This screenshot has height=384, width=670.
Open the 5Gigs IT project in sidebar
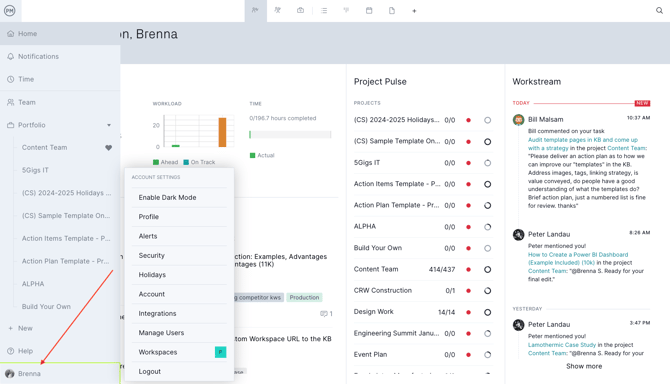pos(35,170)
